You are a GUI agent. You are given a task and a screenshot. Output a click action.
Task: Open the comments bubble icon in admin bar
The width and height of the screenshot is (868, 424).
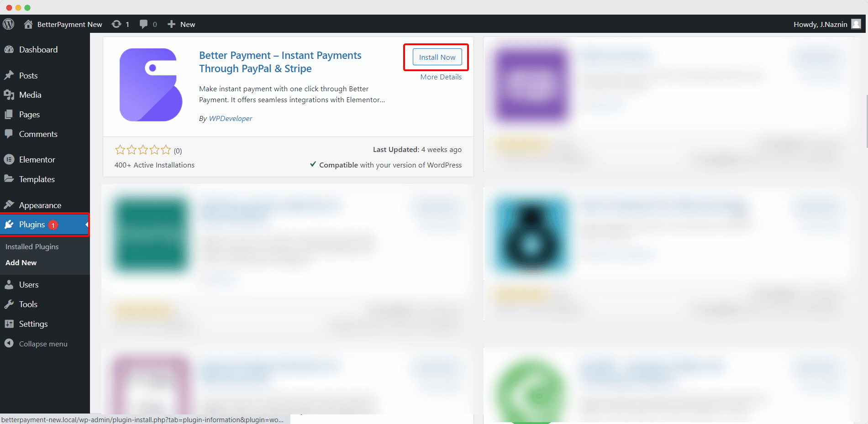[x=144, y=24]
